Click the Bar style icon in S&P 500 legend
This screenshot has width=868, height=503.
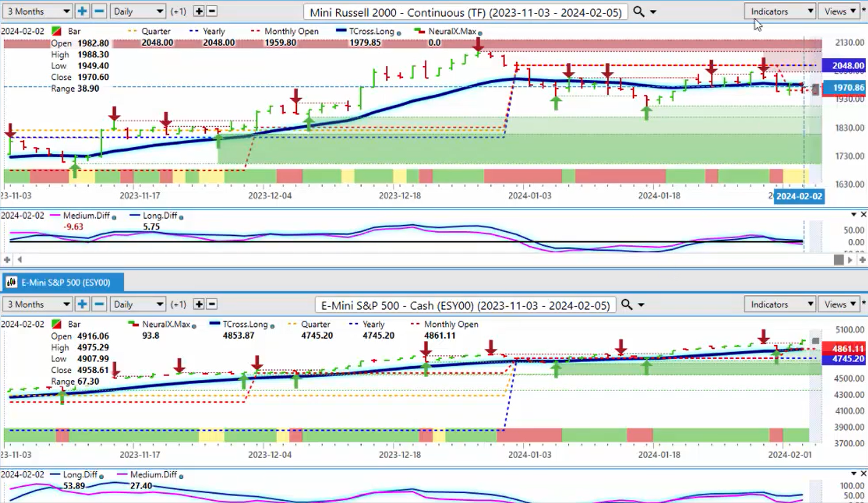pyautogui.click(x=57, y=324)
